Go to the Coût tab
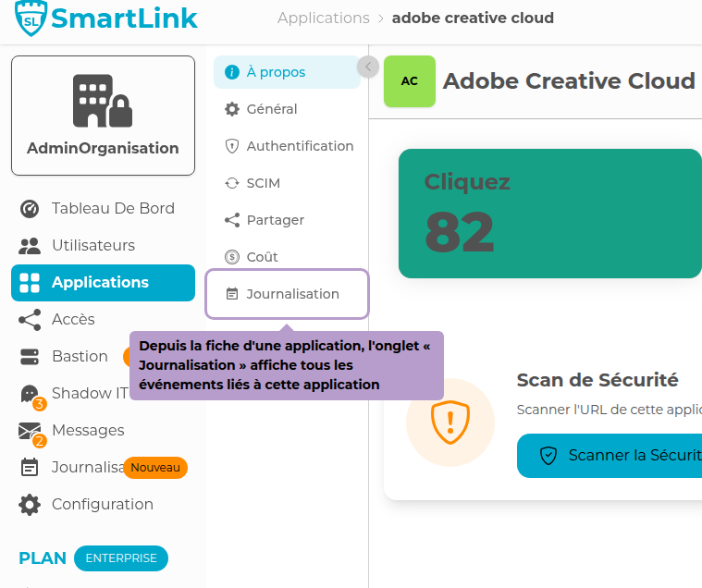This screenshot has height=588, width=702. pos(262,257)
